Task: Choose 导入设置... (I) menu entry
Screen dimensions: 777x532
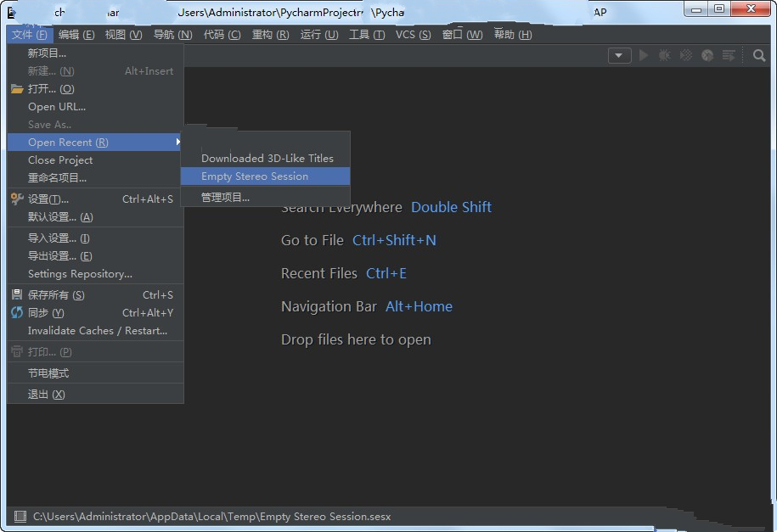Action: click(96, 238)
